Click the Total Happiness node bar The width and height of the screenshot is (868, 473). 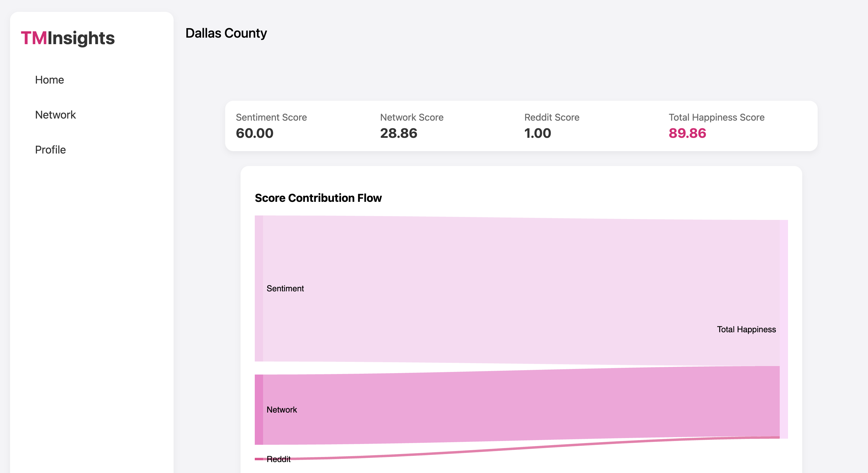pyautogui.click(x=784, y=329)
